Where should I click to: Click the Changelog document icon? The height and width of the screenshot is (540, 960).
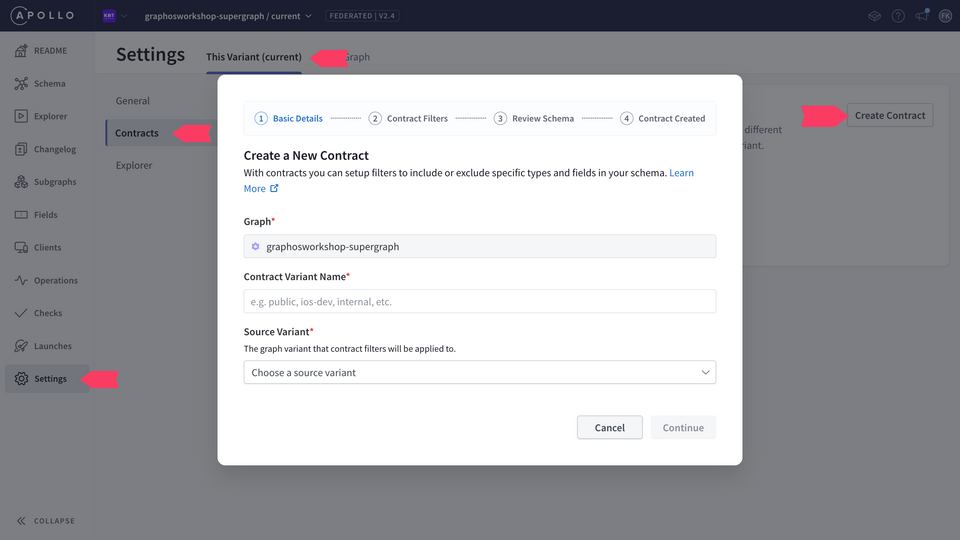[x=21, y=149]
